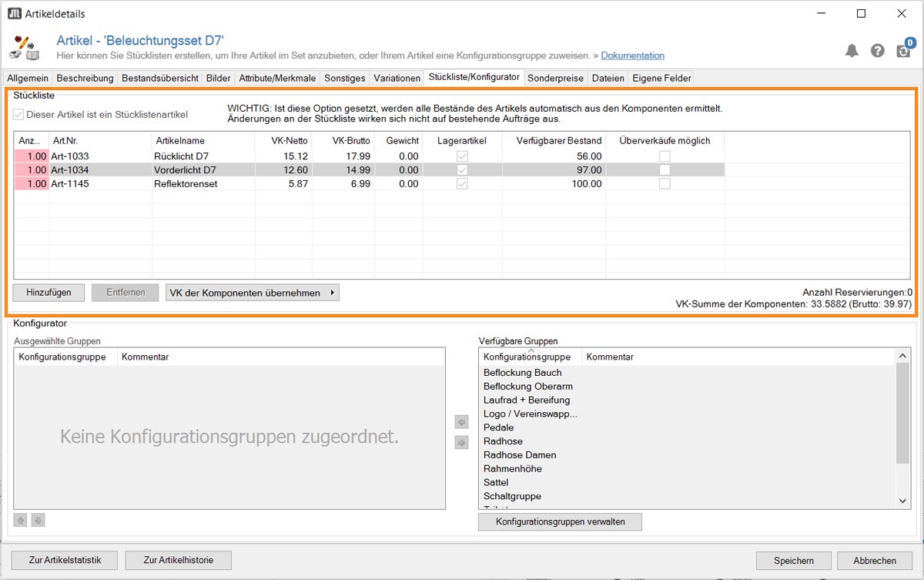
Task: Select the Vorderlicht D7 row
Action: (x=369, y=170)
